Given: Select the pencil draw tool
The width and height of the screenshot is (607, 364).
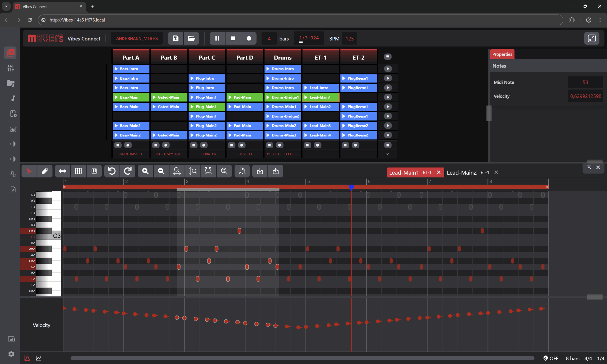Looking at the screenshot, I should click(45, 171).
